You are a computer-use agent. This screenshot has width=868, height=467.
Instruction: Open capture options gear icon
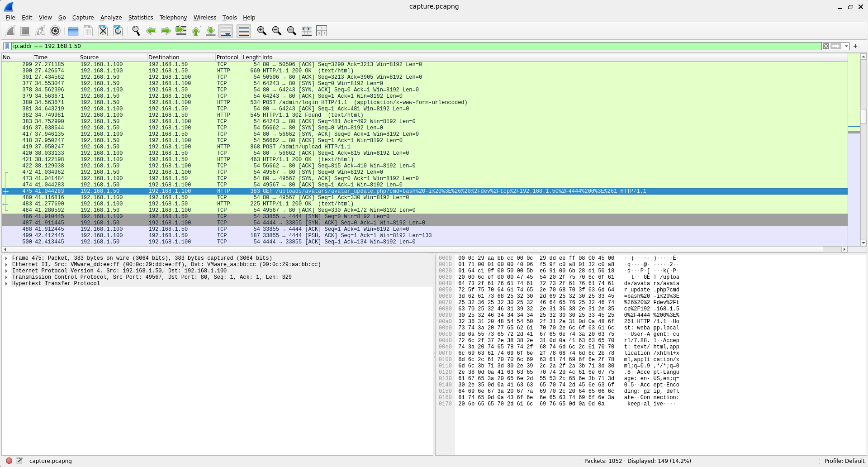coord(55,31)
